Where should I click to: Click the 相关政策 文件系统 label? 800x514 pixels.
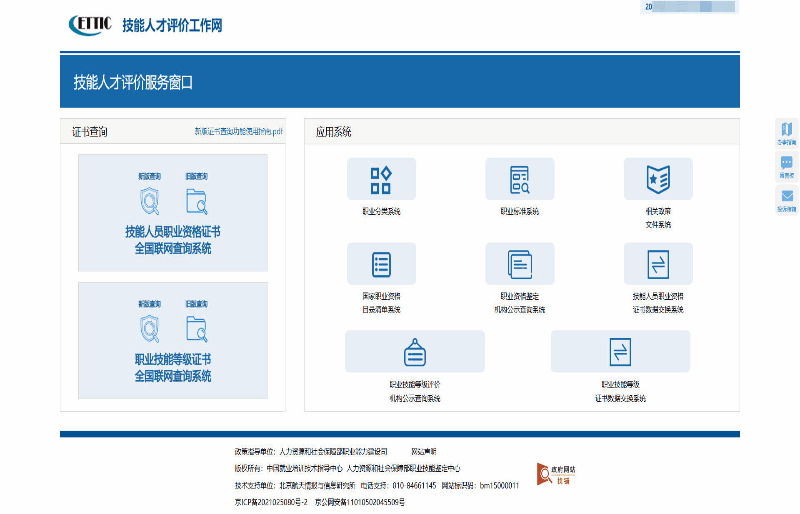pyautogui.click(x=658, y=218)
